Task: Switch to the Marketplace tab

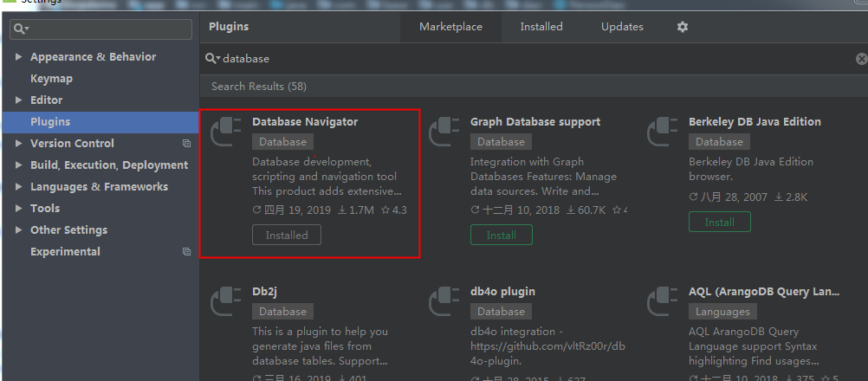Action: pos(450,27)
